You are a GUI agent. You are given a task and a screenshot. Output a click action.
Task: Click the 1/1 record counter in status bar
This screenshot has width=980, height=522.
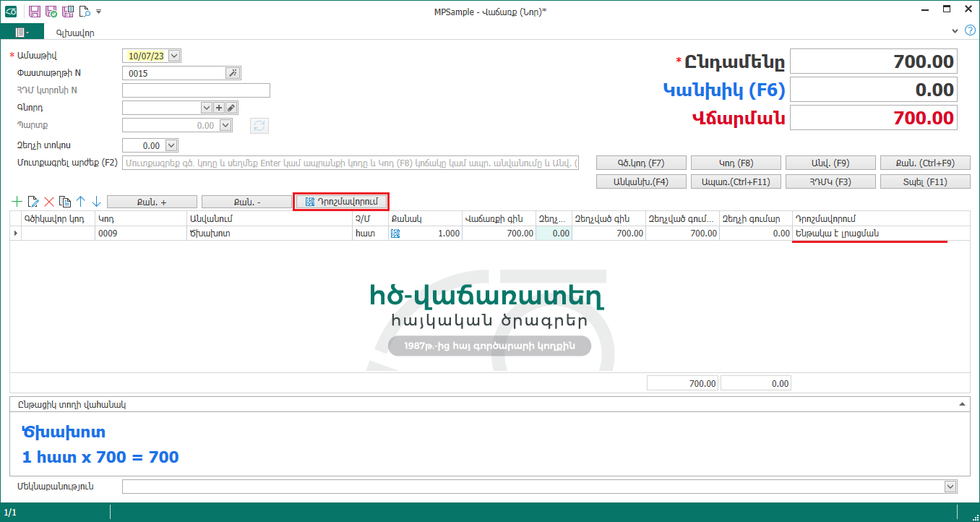[x=10, y=513]
